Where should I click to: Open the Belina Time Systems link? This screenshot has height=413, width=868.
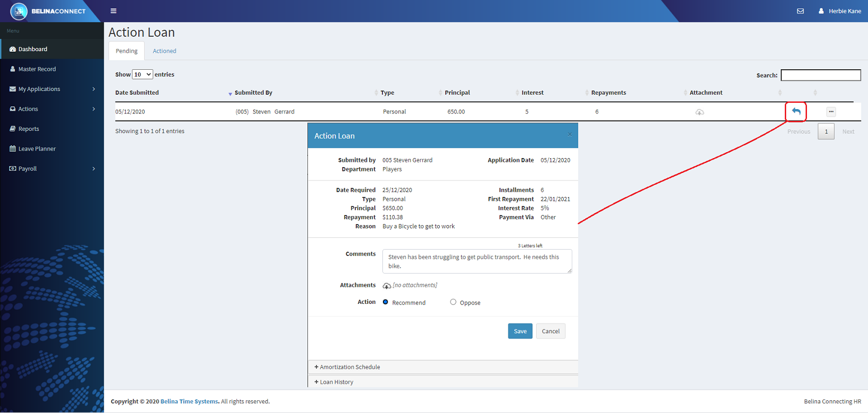tap(189, 402)
